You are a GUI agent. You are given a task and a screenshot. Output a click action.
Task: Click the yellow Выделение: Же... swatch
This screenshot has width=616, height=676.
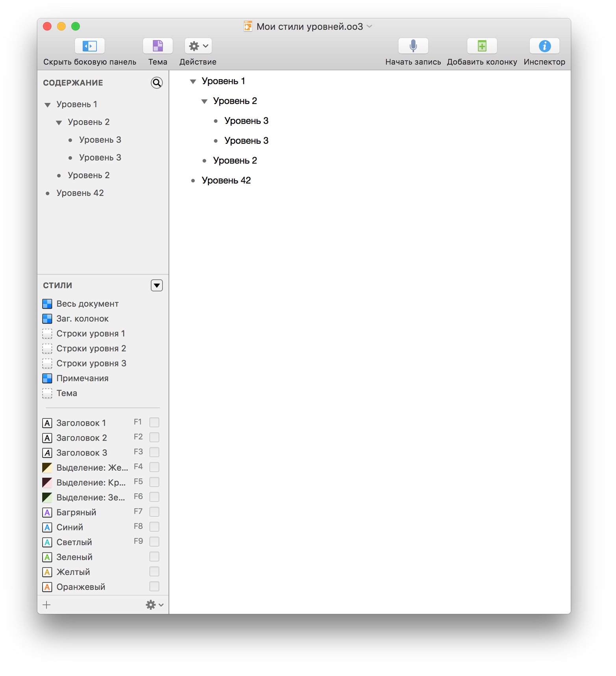[47, 468]
